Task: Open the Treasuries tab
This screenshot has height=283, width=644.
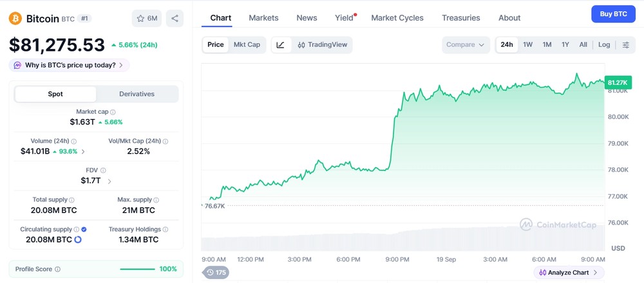Action: [x=461, y=17]
